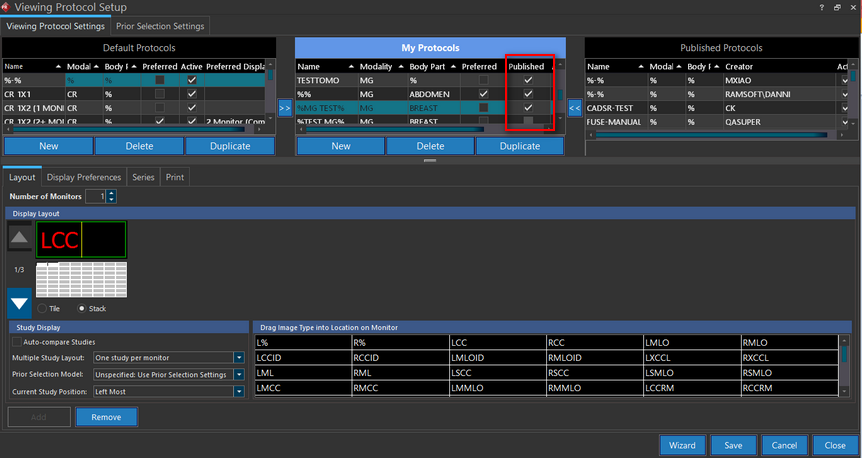Click the << copy-from-Published arrow button
This screenshot has height=458, width=862.
(575, 107)
